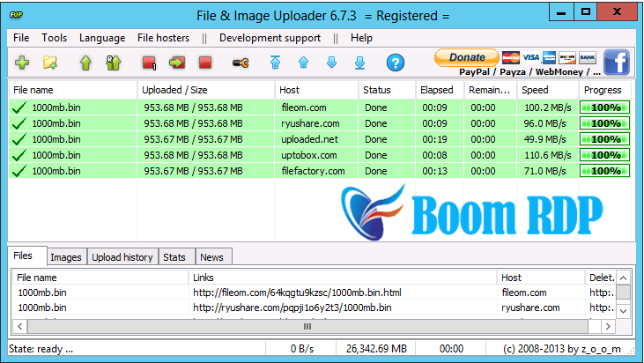The image size is (644, 363).
Task: Switch to the Images tab
Action: click(66, 257)
